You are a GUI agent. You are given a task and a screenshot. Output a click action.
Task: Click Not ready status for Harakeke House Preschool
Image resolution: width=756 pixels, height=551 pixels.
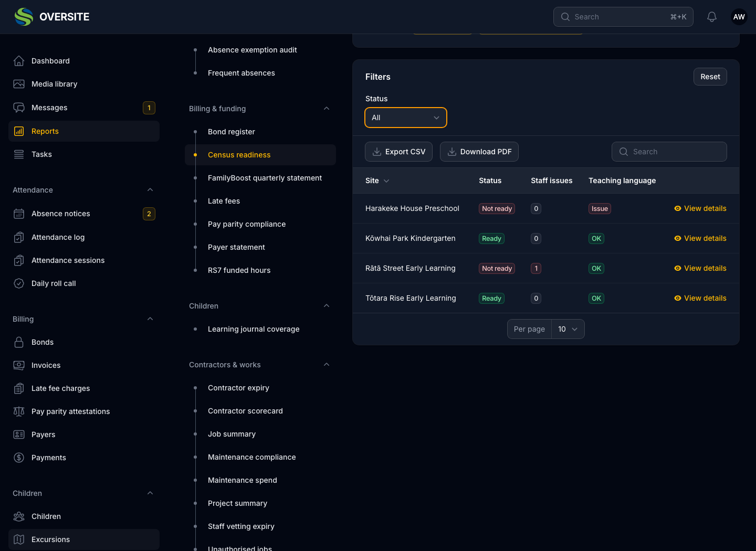coord(497,208)
